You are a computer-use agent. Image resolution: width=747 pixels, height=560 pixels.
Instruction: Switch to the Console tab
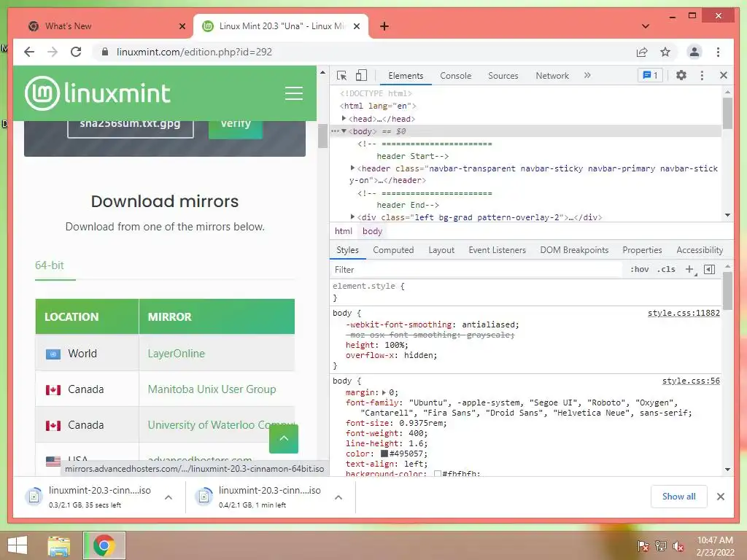coord(455,76)
